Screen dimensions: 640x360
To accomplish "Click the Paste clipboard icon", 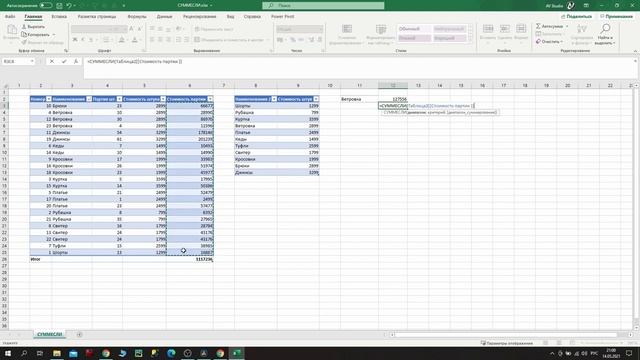I will point(12,29).
